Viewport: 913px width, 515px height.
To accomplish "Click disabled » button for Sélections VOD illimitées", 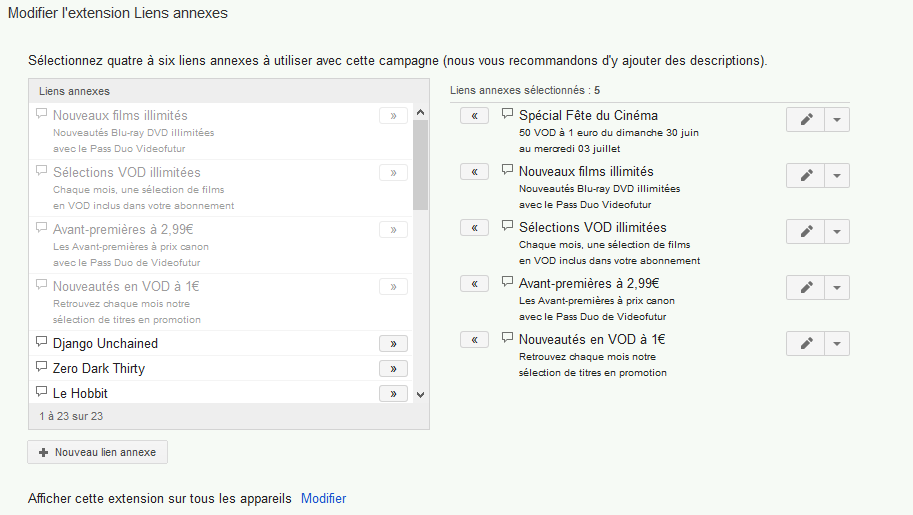I will 393,172.
